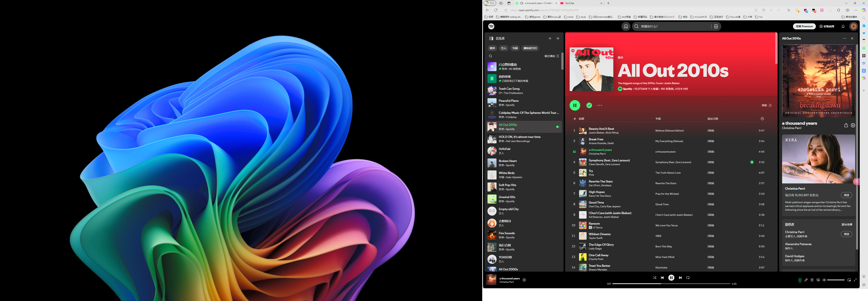Mute the volume speaker icon
Image resolution: width=868 pixels, height=301 pixels.
coord(824,280)
